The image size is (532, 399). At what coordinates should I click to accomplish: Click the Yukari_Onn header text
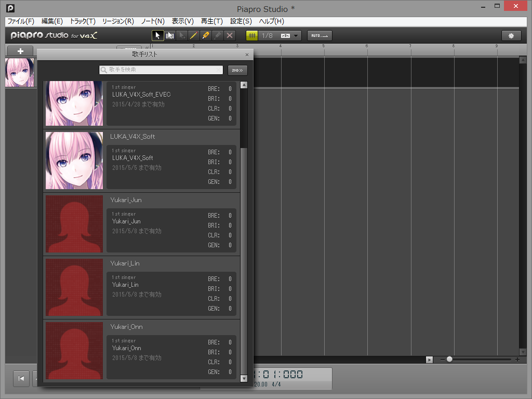[x=126, y=327]
